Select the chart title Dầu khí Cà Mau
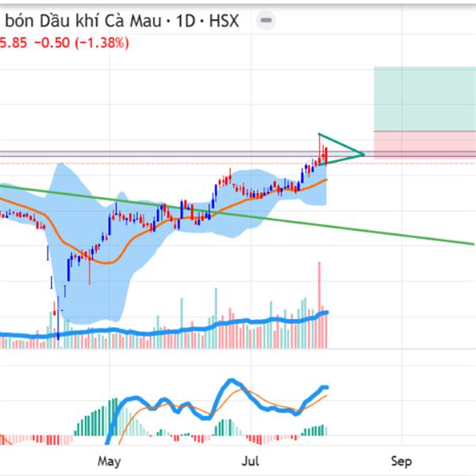 click(x=101, y=21)
